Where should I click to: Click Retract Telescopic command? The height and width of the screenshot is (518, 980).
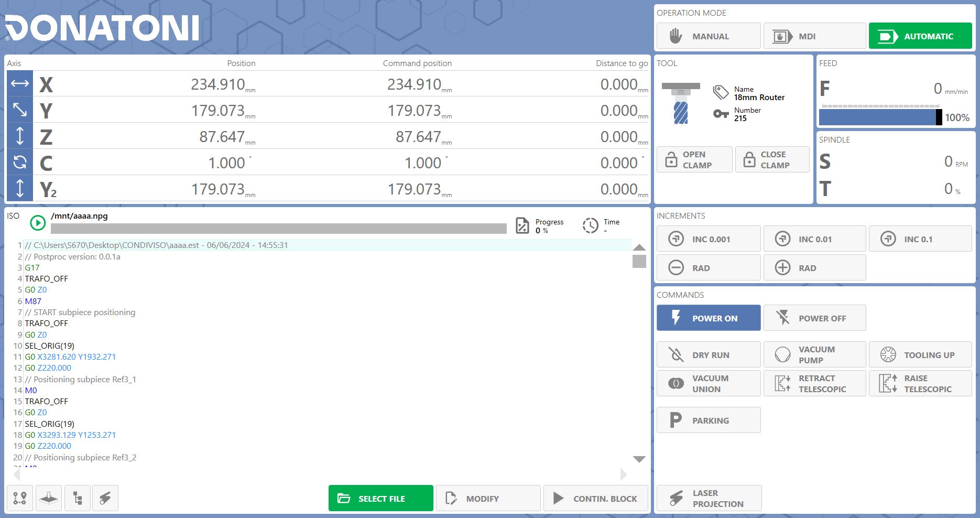(814, 384)
